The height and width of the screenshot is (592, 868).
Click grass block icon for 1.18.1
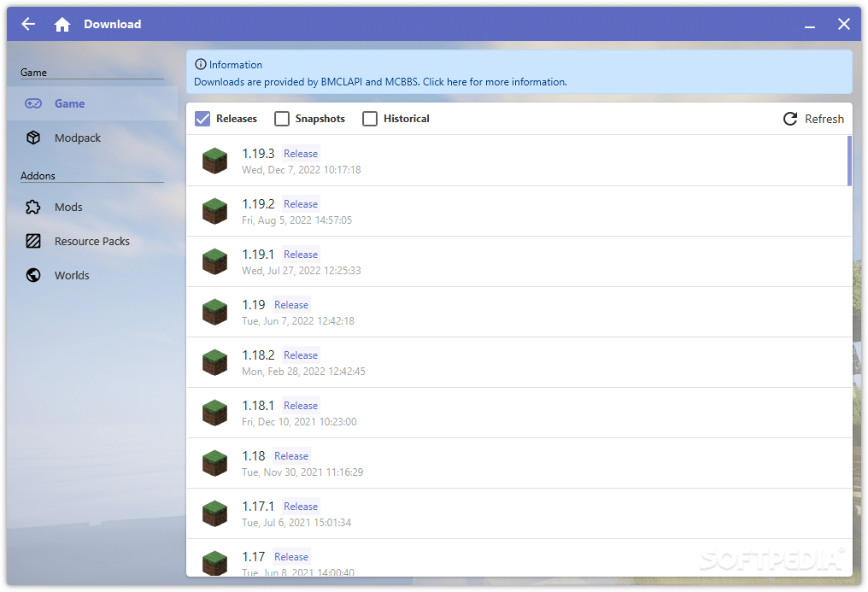[x=214, y=413]
